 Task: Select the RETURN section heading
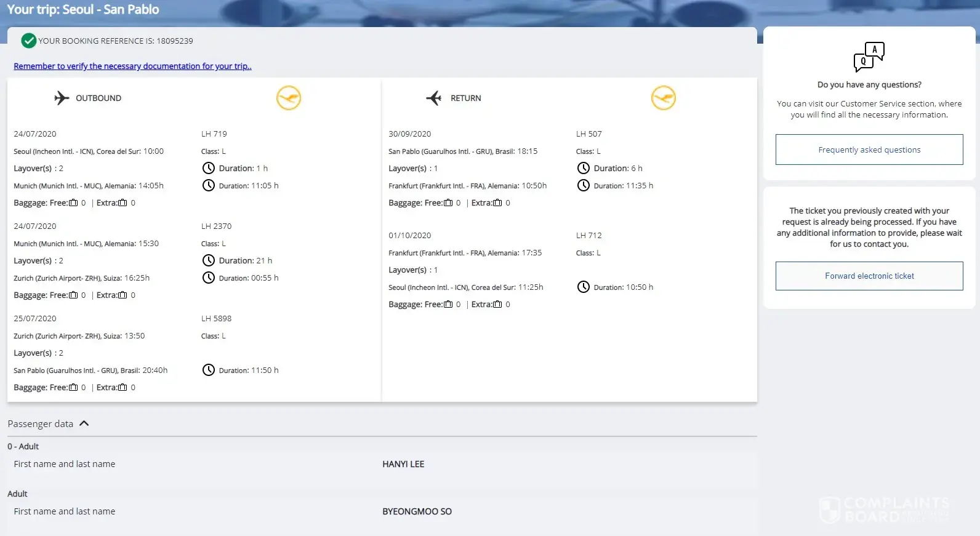tap(465, 98)
